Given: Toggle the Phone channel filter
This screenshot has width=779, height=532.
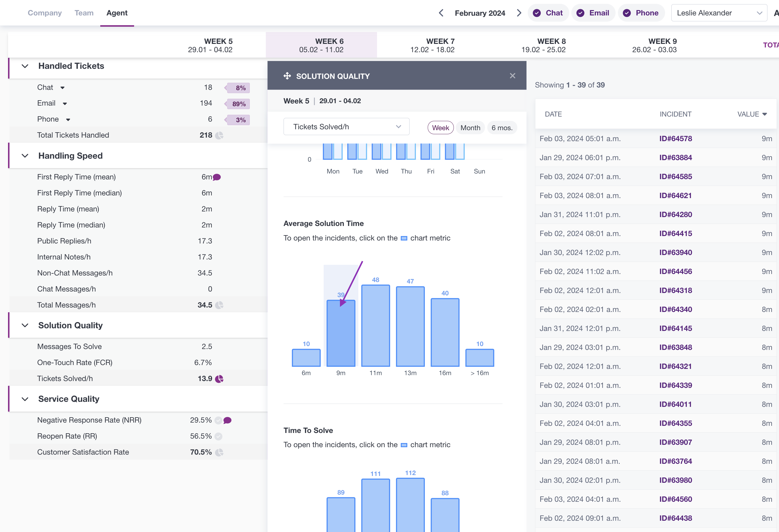Looking at the screenshot, I should pyautogui.click(x=641, y=13).
